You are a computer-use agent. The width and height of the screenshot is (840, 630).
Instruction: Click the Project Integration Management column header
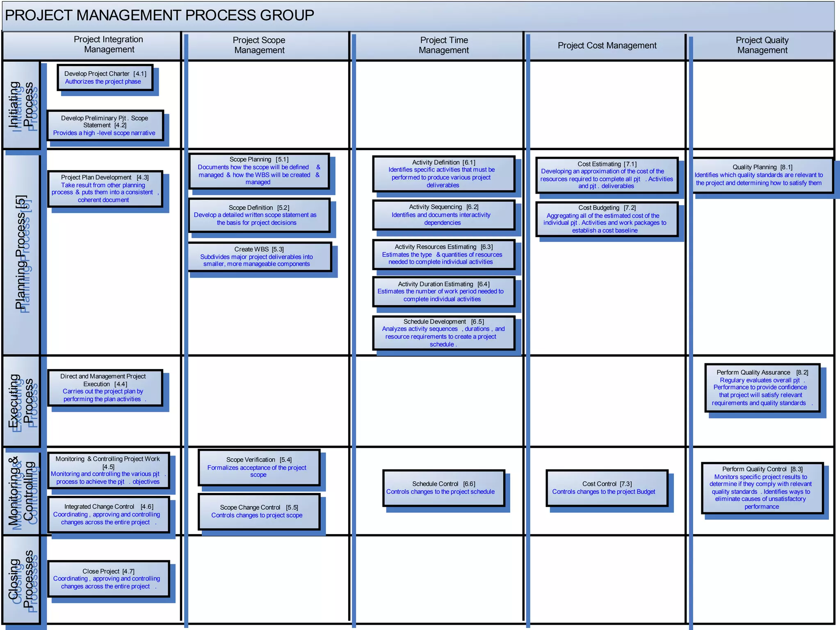[x=109, y=45]
